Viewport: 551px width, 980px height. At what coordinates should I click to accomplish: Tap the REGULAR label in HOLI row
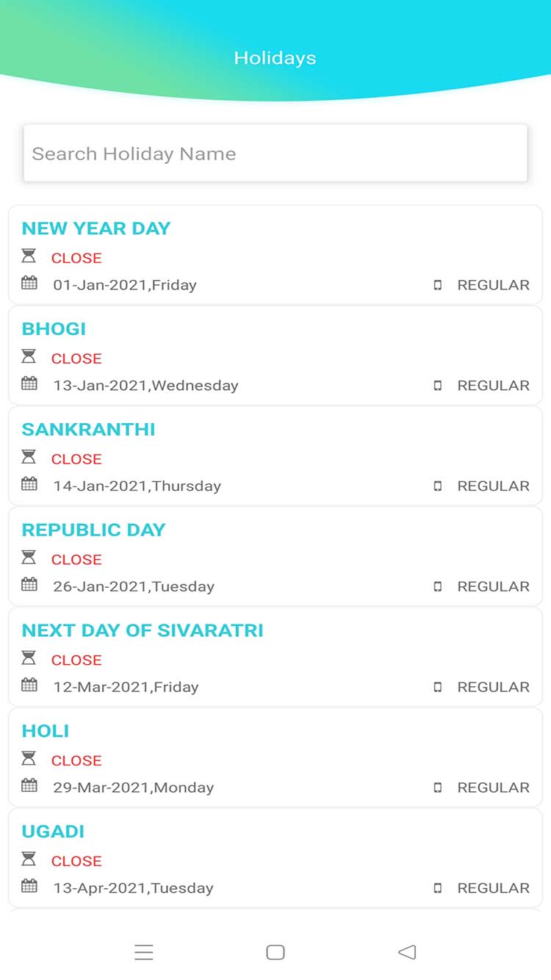[493, 788]
